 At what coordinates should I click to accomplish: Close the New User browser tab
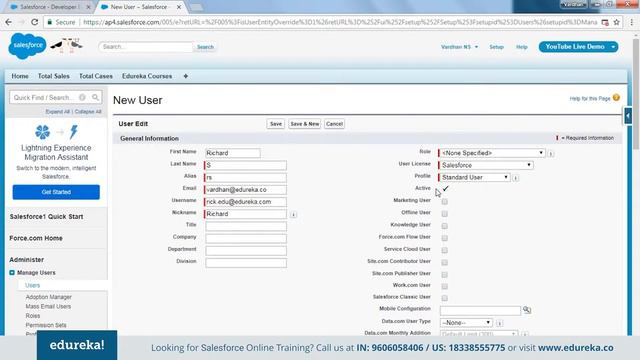tap(179, 7)
